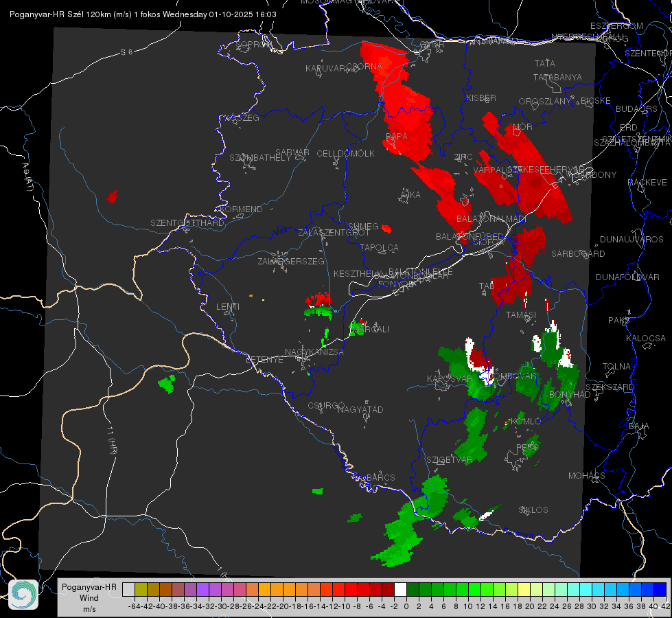Click the TATABANYA city label
The height and width of the screenshot is (618, 672).
click(557, 77)
